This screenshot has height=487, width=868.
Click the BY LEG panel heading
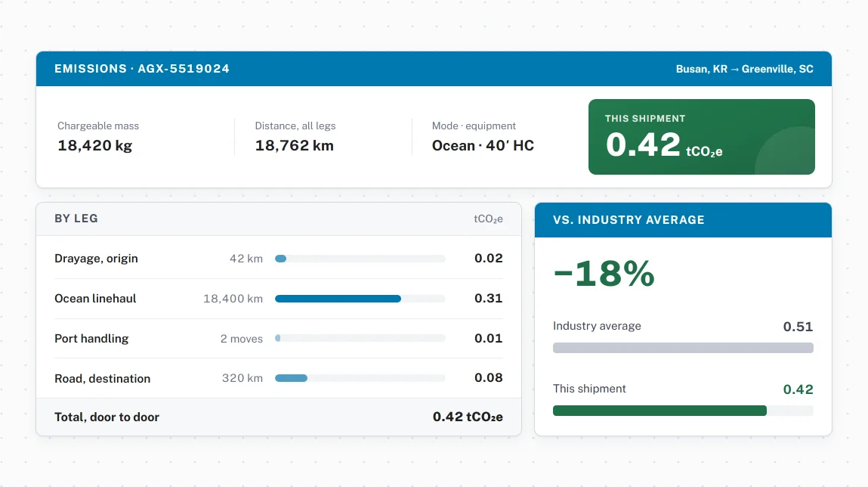(76, 219)
